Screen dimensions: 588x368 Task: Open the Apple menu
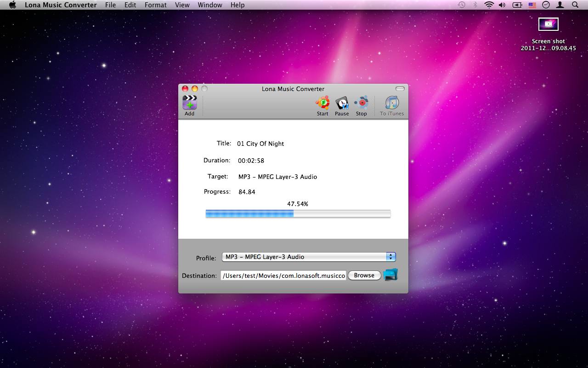pyautogui.click(x=12, y=5)
